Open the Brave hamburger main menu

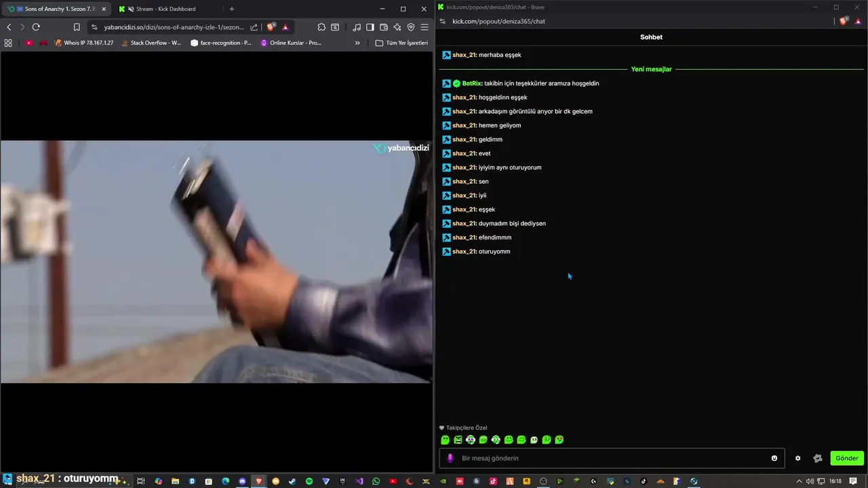(425, 27)
